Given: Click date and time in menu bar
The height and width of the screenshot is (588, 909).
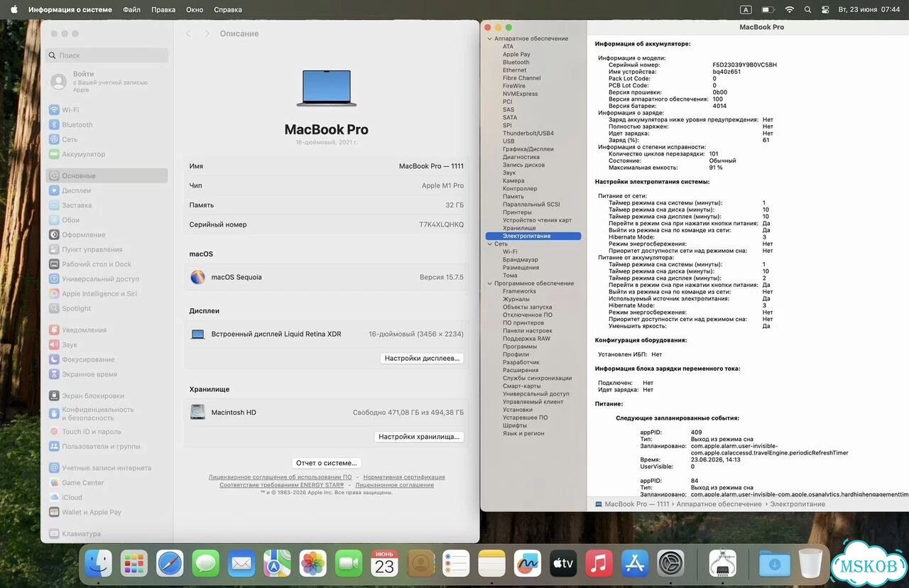Looking at the screenshot, I should tap(869, 10).
